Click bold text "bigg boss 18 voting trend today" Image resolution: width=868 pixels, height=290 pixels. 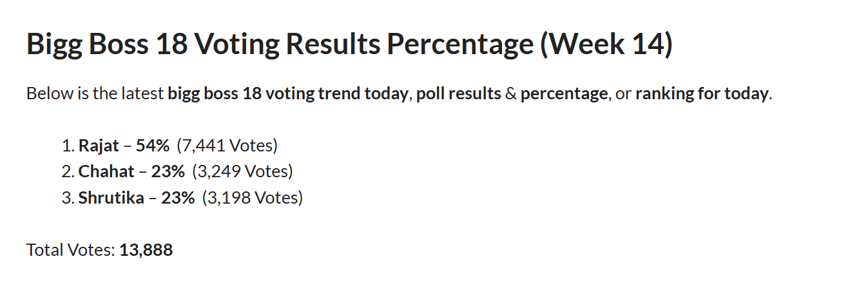pos(288,93)
